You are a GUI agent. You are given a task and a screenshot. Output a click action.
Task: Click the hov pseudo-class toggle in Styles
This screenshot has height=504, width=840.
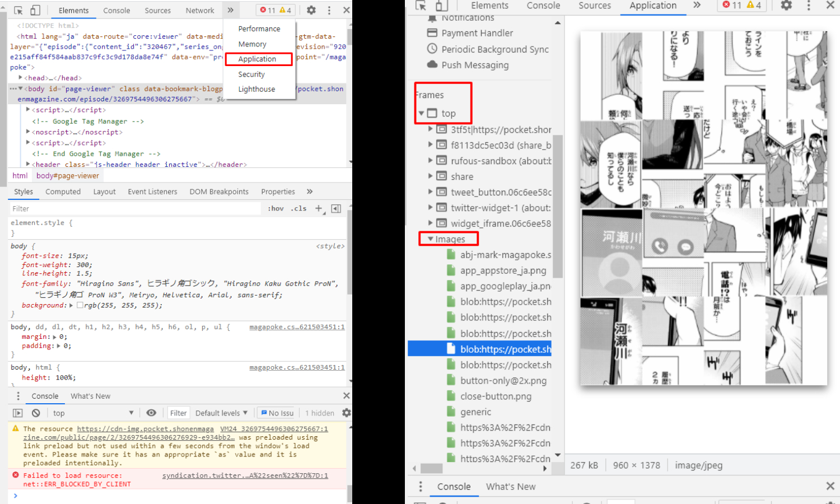275,208
